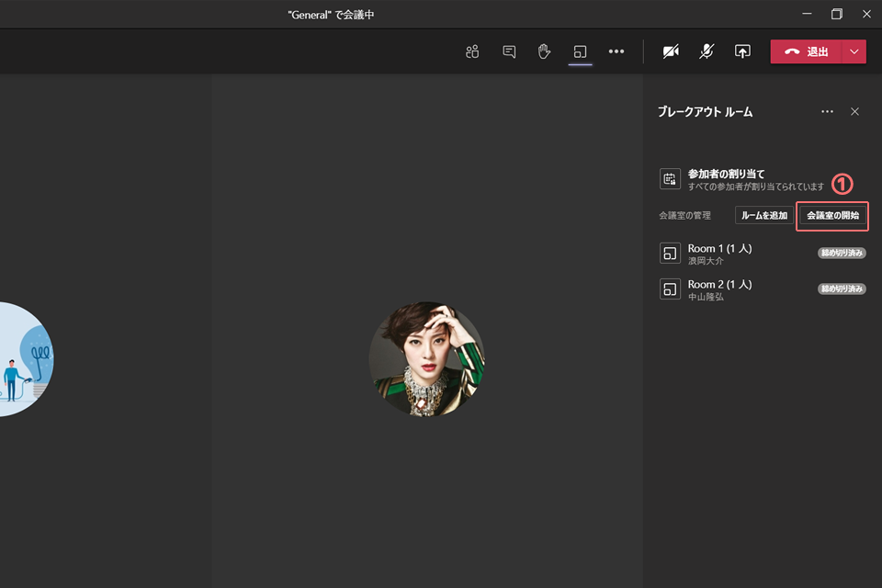The height and width of the screenshot is (588, 882).
Task: Click the ブレークアウト ルーム panel title
Action: coord(706,112)
